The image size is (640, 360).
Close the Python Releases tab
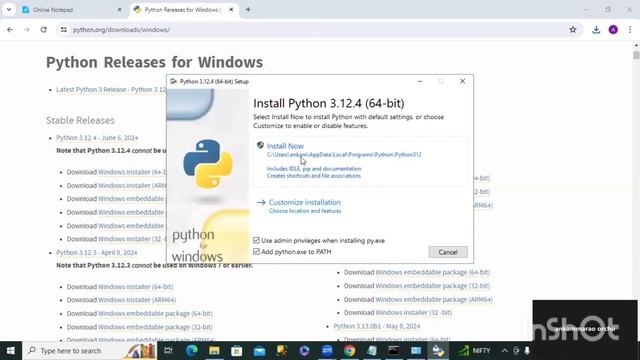(x=231, y=9)
